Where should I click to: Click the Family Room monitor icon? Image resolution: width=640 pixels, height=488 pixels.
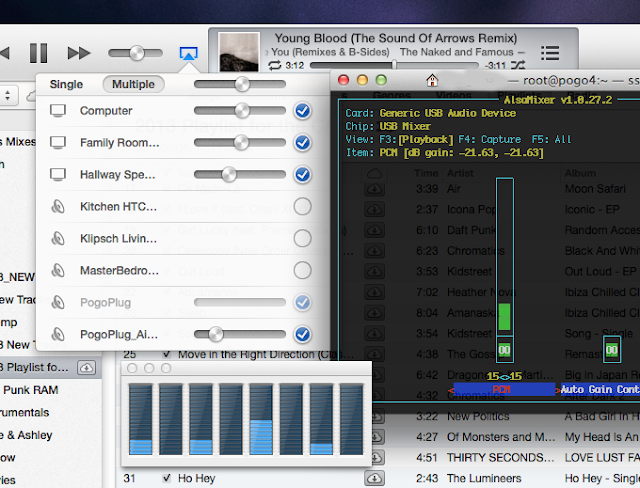click(58, 143)
